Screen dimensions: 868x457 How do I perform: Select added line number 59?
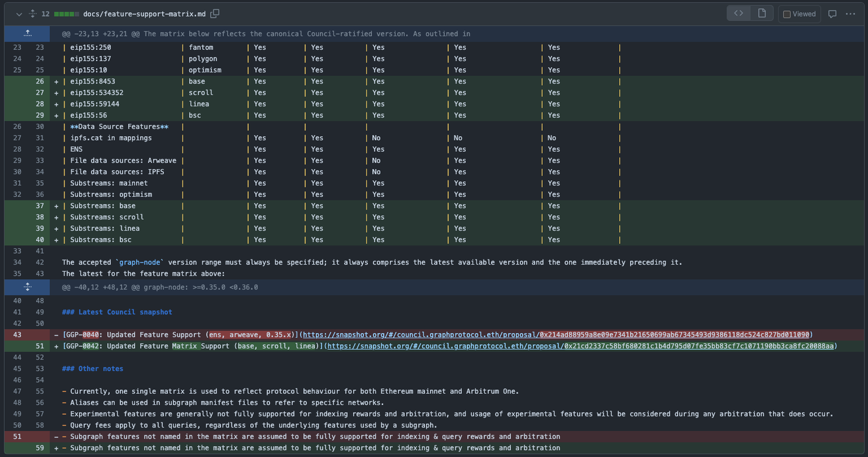coord(39,448)
